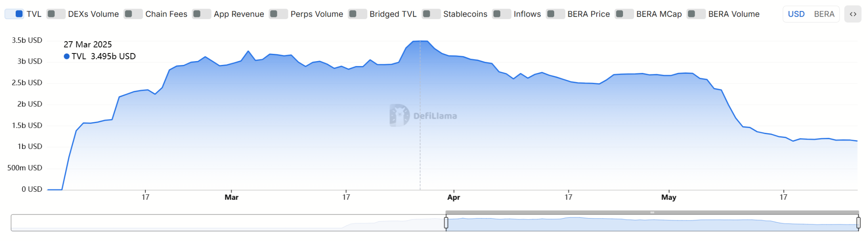The image size is (868, 241).
Task: Click the embed code brackets icon
Action: (x=853, y=14)
